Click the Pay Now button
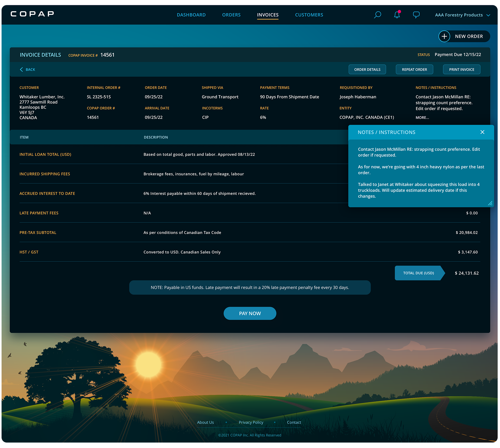 click(x=250, y=313)
